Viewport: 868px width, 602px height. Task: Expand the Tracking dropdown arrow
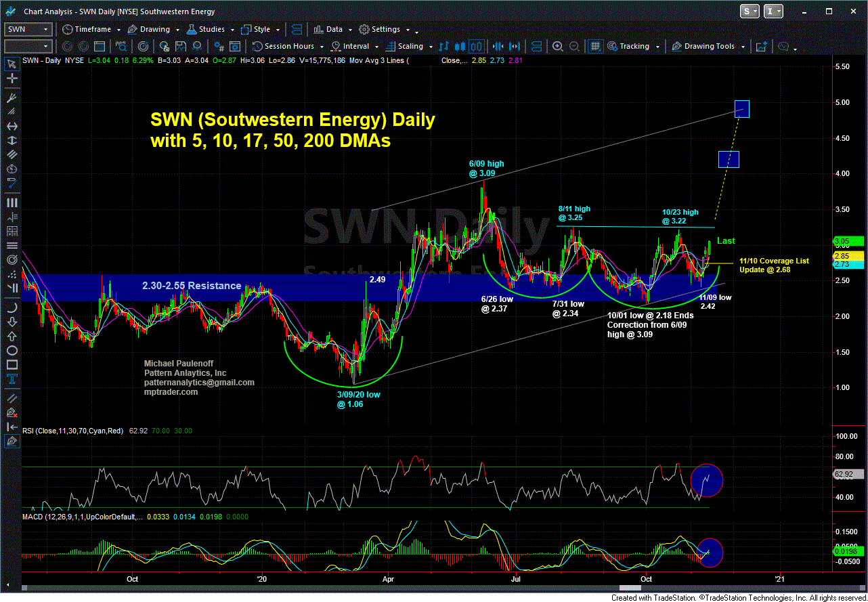(656, 47)
